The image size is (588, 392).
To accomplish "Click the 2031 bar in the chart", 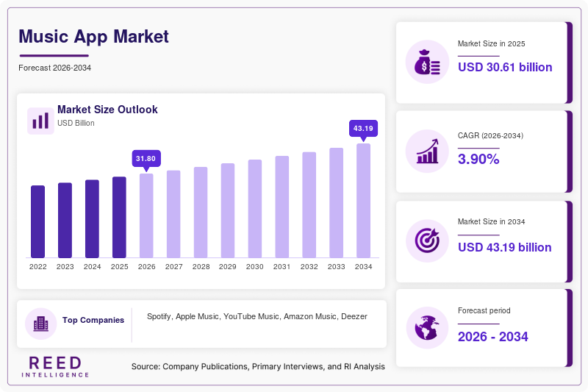I will coord(282,207).
